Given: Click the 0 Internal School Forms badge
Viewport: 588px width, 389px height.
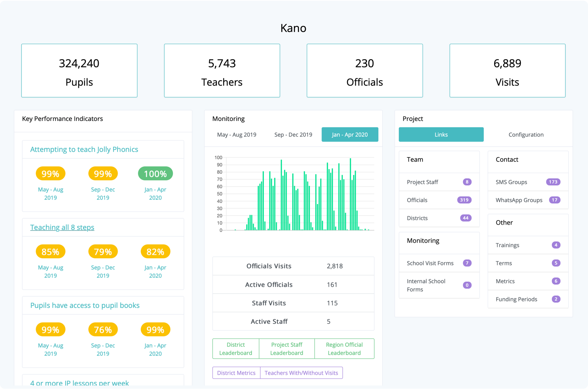Looking at the screenshot, I should pos(467,285).
